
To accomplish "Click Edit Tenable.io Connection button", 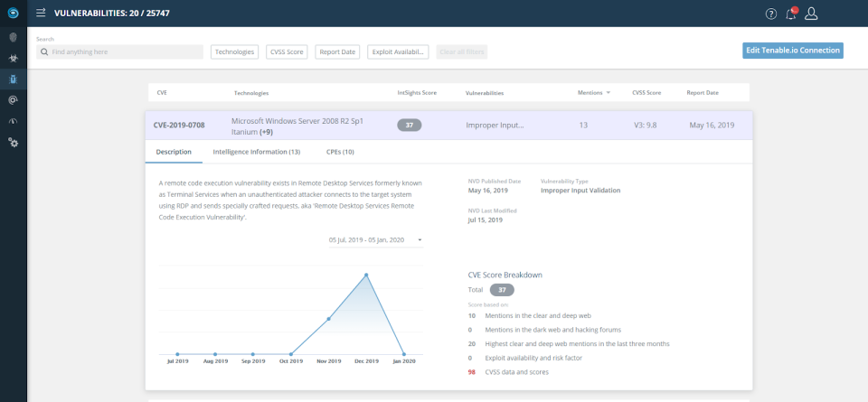I will [x=793, y=51].
